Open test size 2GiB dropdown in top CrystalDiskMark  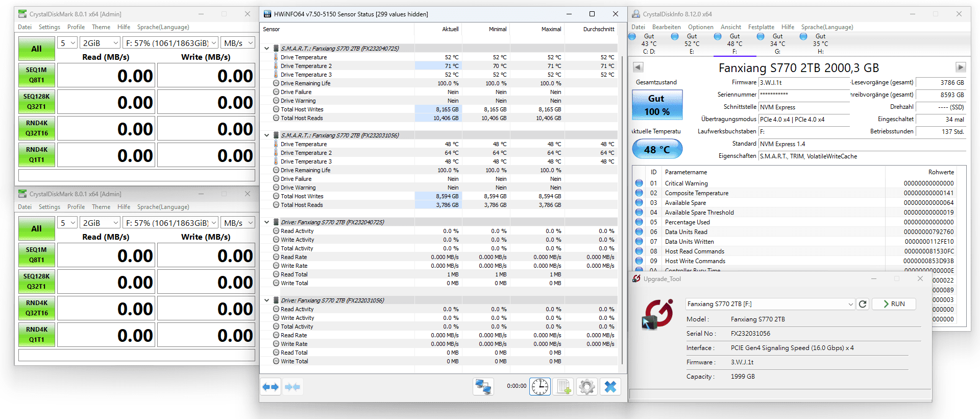pos(100,43)
